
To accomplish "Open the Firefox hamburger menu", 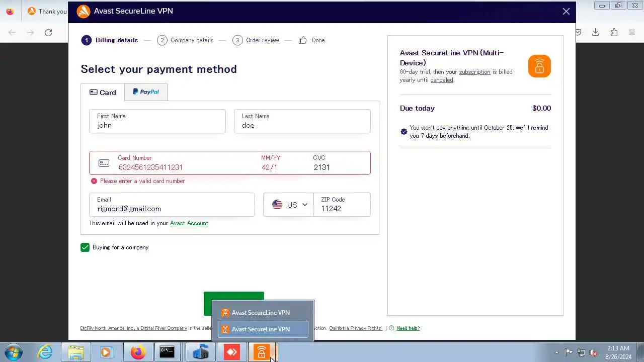I will click(x=632, y=32).
